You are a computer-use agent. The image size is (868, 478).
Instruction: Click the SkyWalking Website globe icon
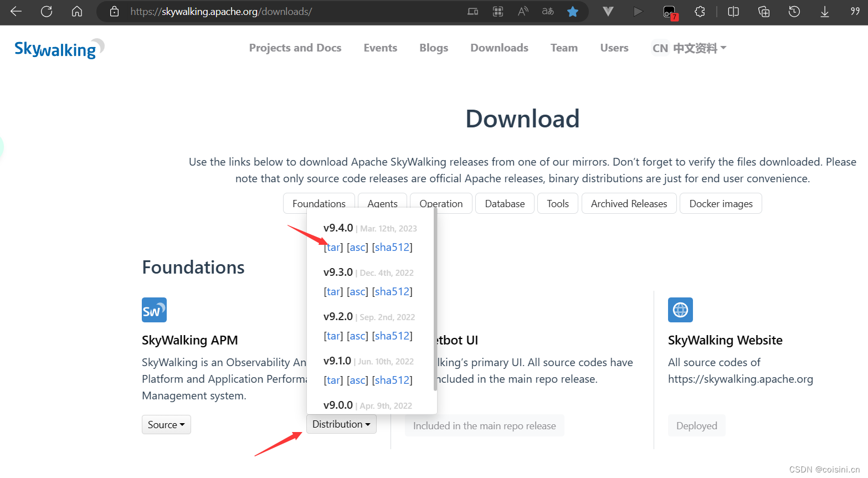pyautogui.click(x=680, y=310)
